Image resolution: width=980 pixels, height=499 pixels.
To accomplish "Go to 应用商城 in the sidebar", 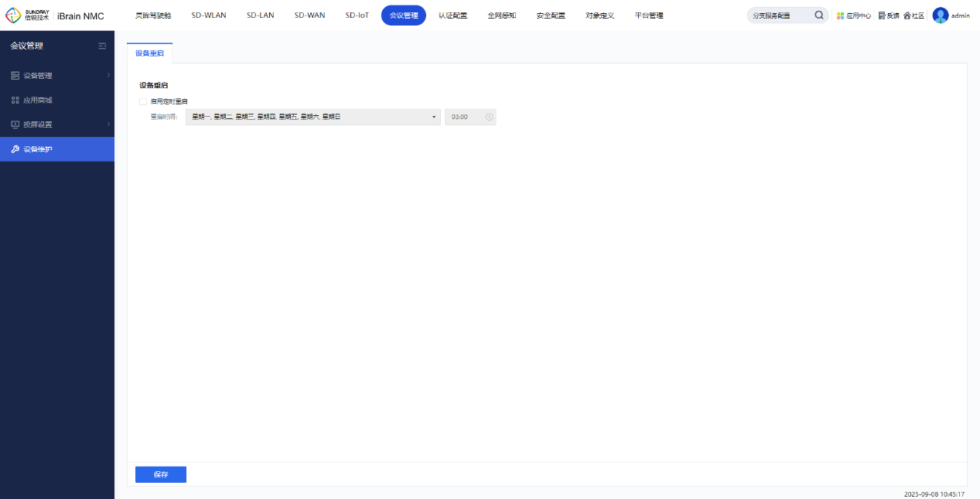I will point(37,101).
